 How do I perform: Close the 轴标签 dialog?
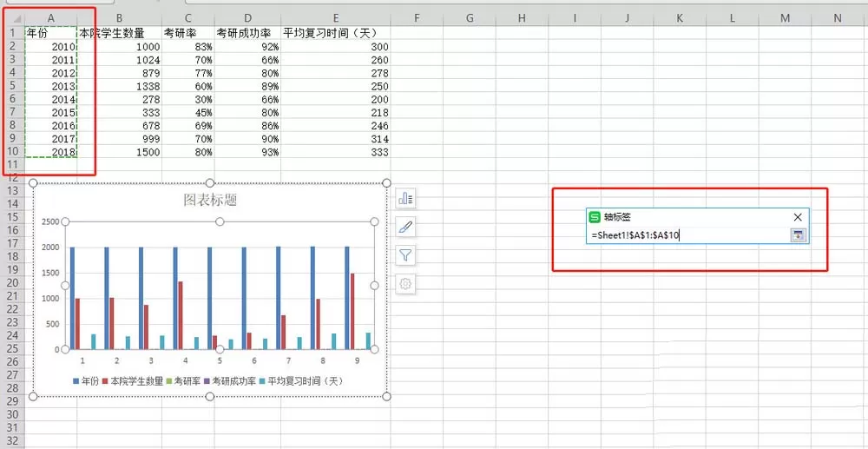click(797, 217)
